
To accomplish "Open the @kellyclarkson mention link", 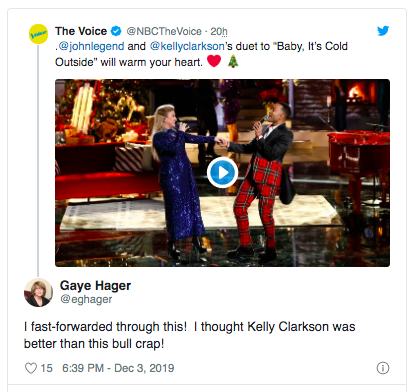I will 187,46.
